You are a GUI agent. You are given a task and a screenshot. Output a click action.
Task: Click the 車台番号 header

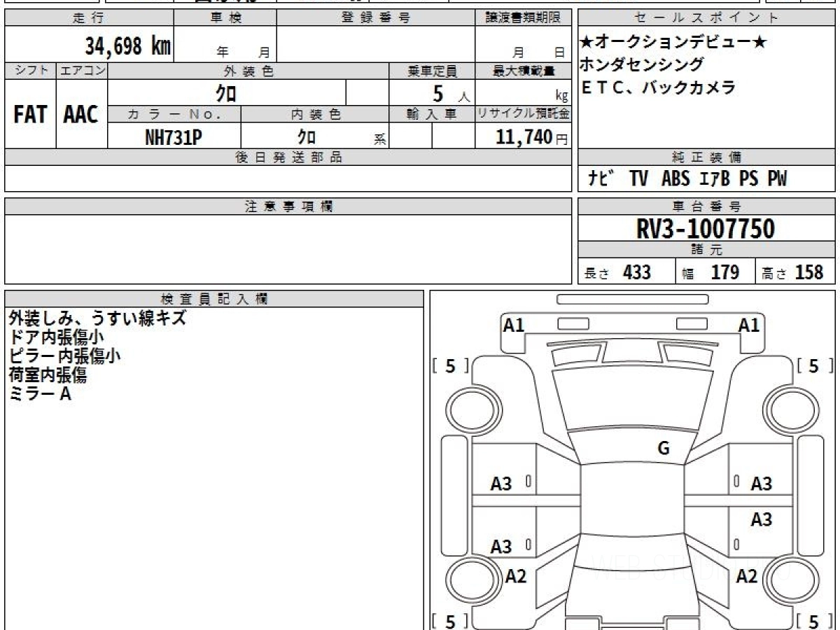707,206
